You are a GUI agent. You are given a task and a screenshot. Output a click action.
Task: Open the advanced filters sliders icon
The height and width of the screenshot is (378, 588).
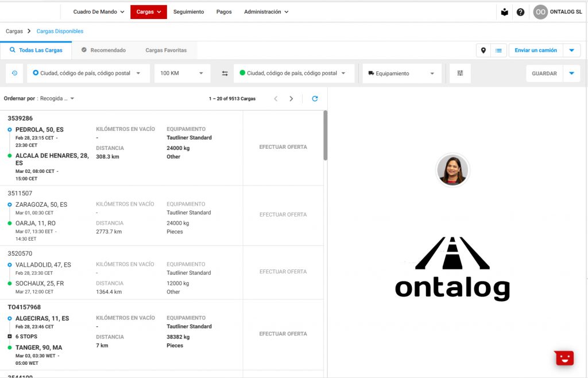(460, 74)
